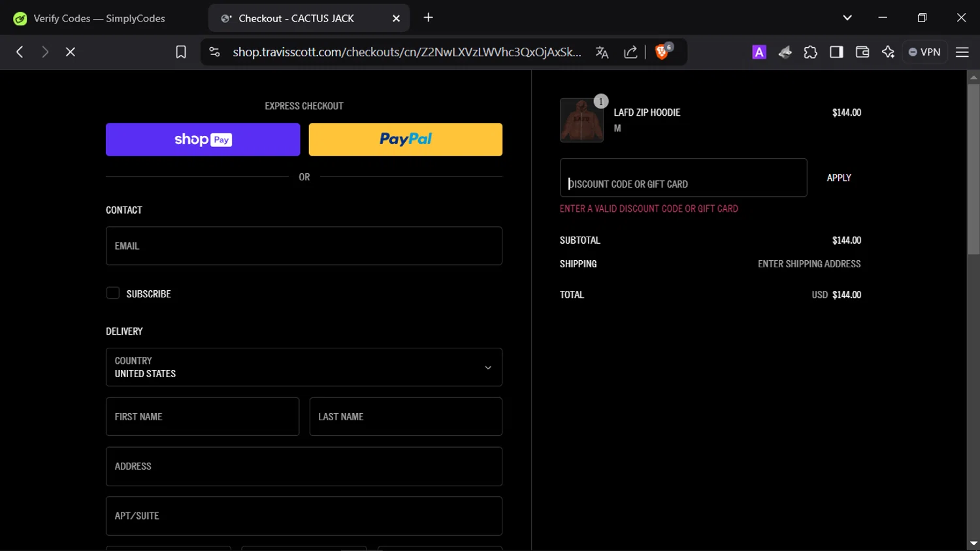This screenshot has width=980, height=551.
Task: Check the Subscribe checkbox
Action: point(113,293)
